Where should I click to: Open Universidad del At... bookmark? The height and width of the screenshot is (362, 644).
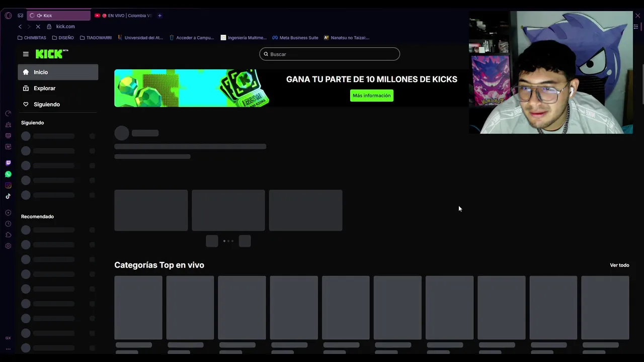pyautogui.click(x=140, y=38)
